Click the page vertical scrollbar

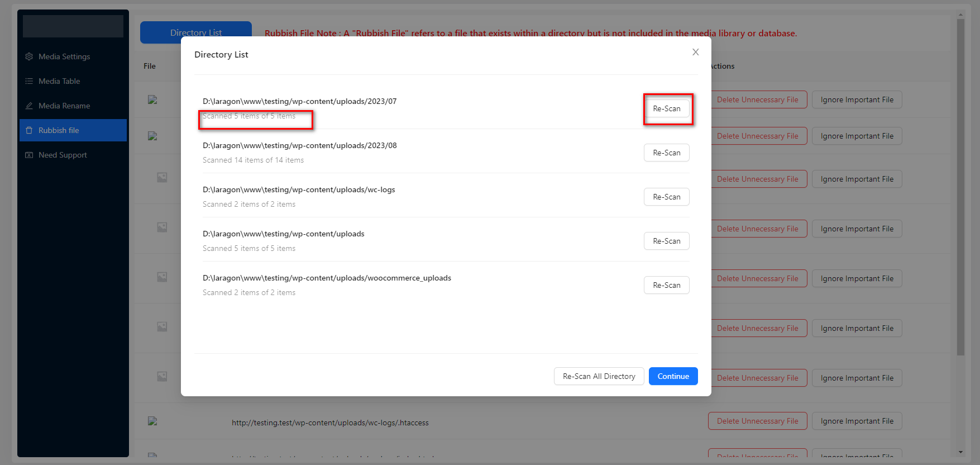[x=960, y=187]
